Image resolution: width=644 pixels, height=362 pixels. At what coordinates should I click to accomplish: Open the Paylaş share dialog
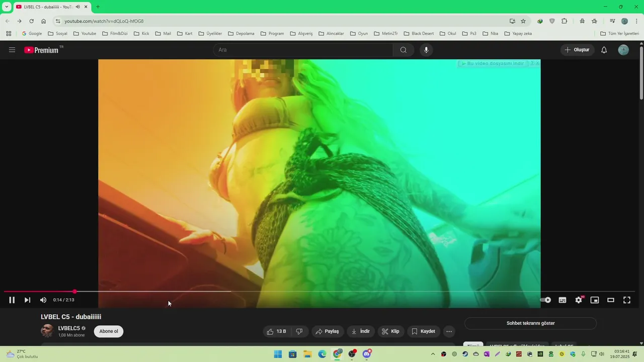point(327,331)
